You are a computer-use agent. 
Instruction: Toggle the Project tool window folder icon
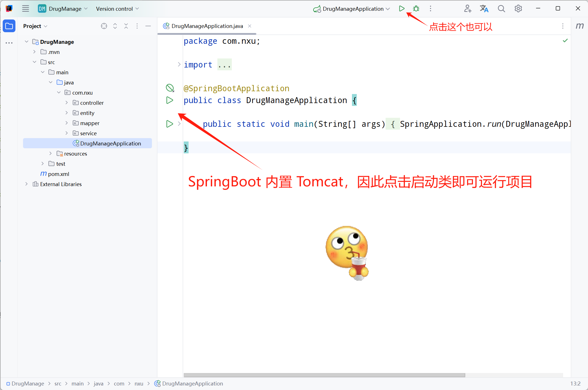[x=9, y=26]
